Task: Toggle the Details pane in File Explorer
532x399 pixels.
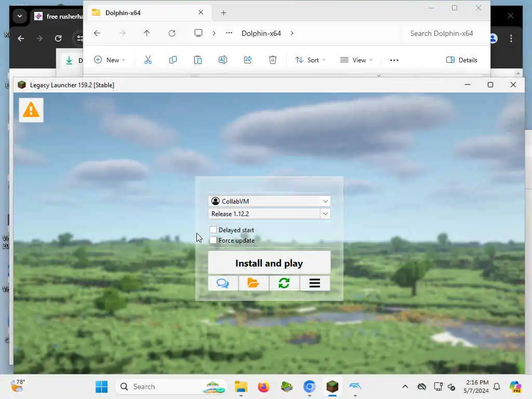Action: click(461, 60)
